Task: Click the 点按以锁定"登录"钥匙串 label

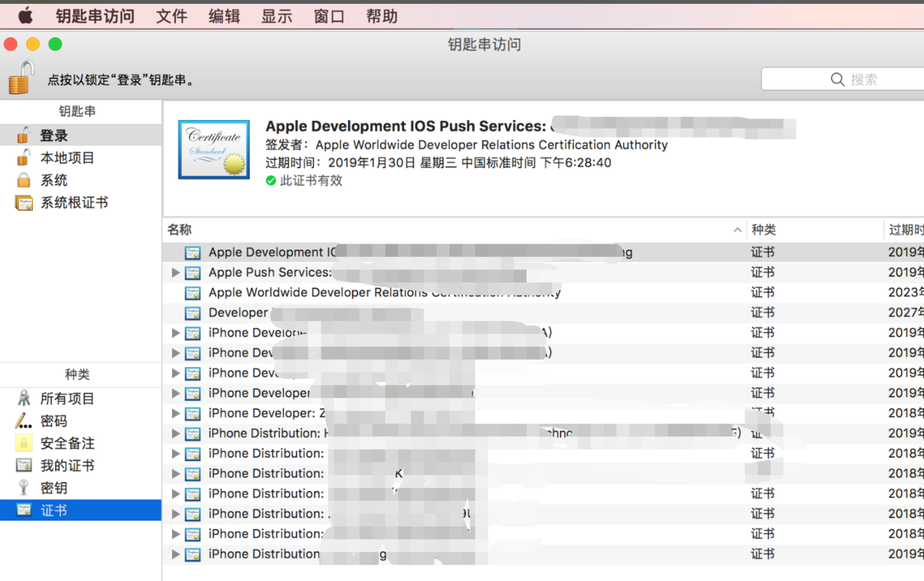Action: [x=123, y=80]
